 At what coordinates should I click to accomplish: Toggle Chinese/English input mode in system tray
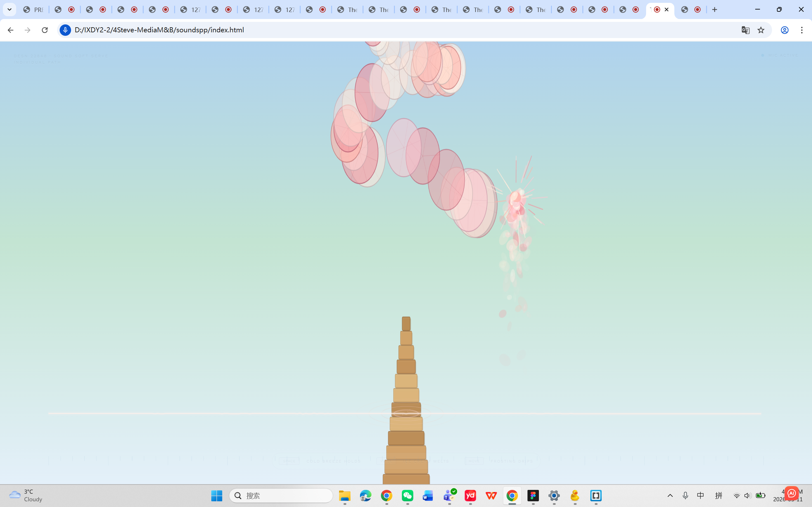click(x=701, y=495)
